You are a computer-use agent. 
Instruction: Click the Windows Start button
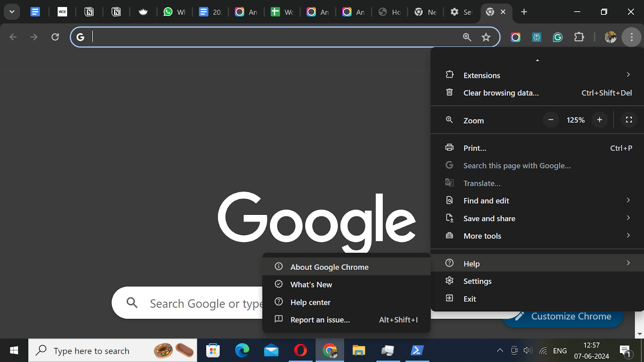point(14,350)
